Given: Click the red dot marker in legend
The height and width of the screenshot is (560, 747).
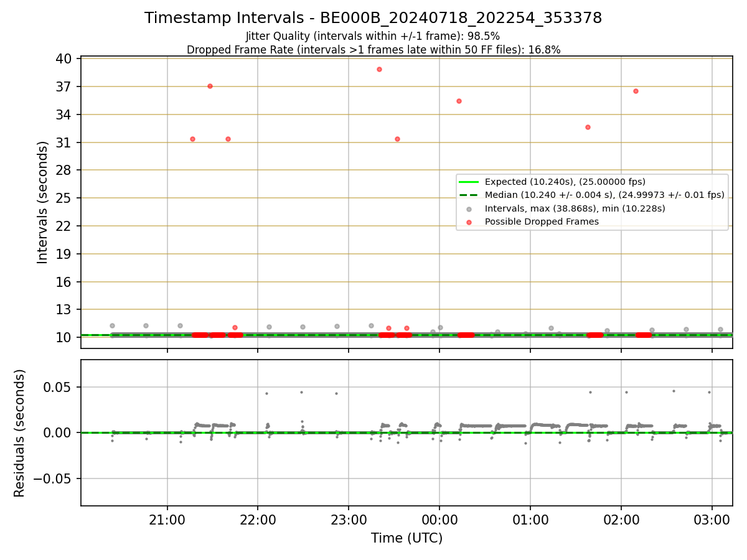Looking at the screenshot, I should tap(469, 222).
